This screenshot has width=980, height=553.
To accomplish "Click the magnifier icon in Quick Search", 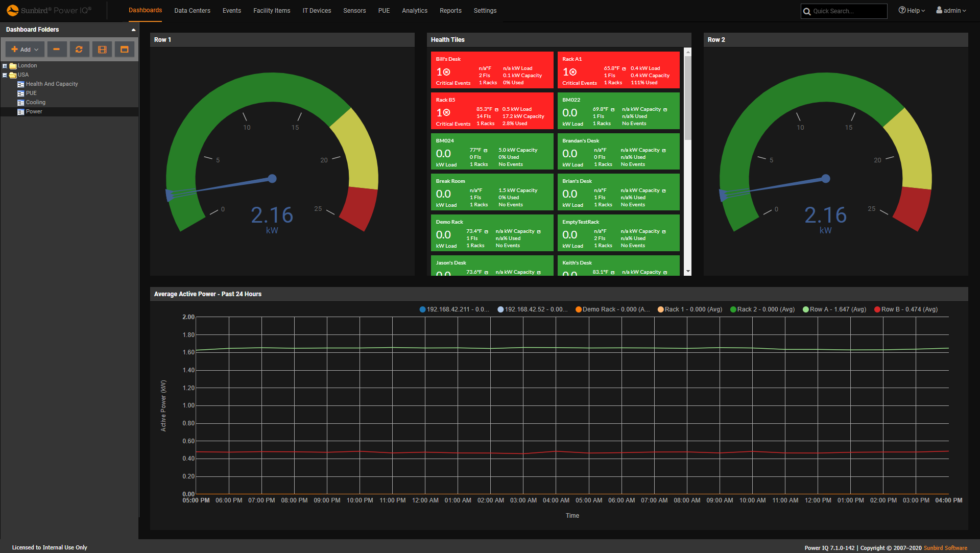I will (x=807, y=11).
